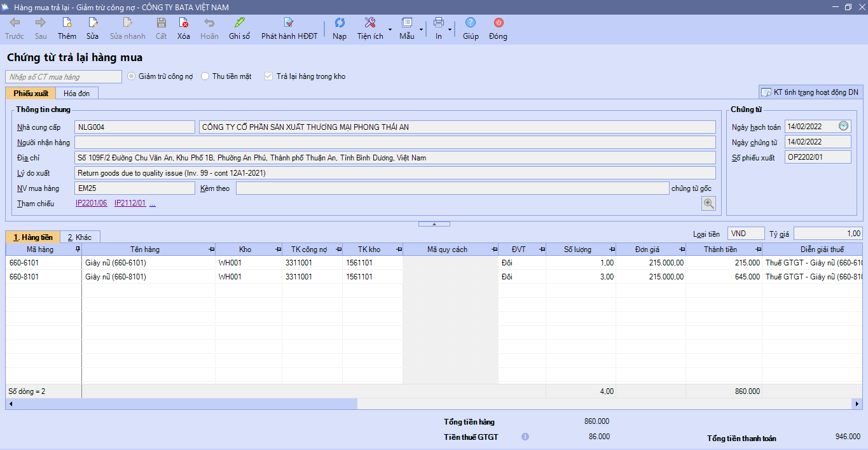This screenshot has height=450, width=868.
Task: Switch to the Hóa đơn tab
Action: coord(77,93)
